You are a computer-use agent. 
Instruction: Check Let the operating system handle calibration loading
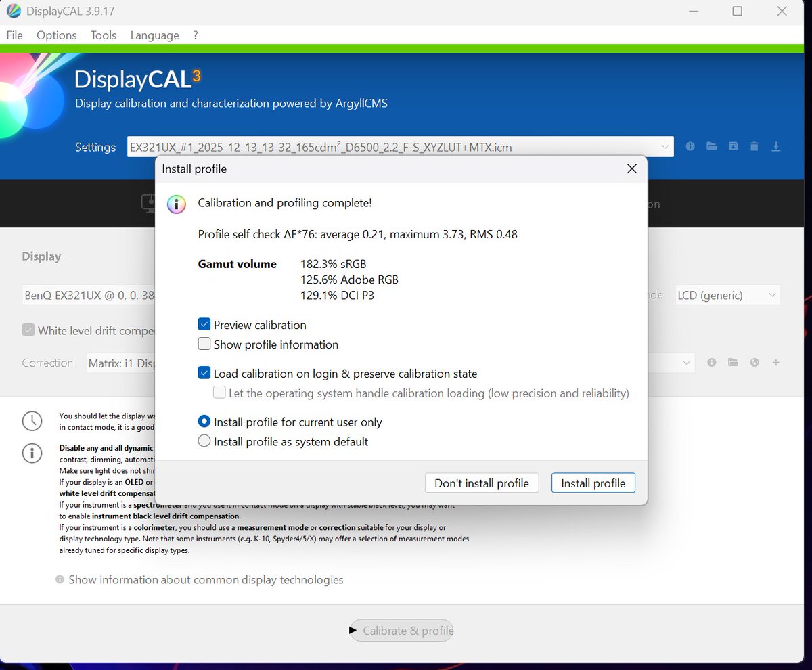pyautogui.click(x=219, y=393)
